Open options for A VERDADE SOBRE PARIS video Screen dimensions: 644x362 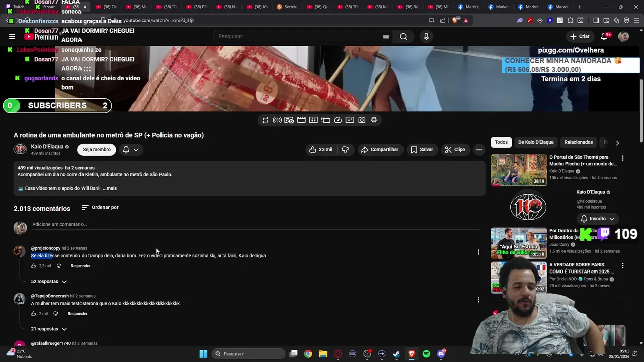pos(623,266)
